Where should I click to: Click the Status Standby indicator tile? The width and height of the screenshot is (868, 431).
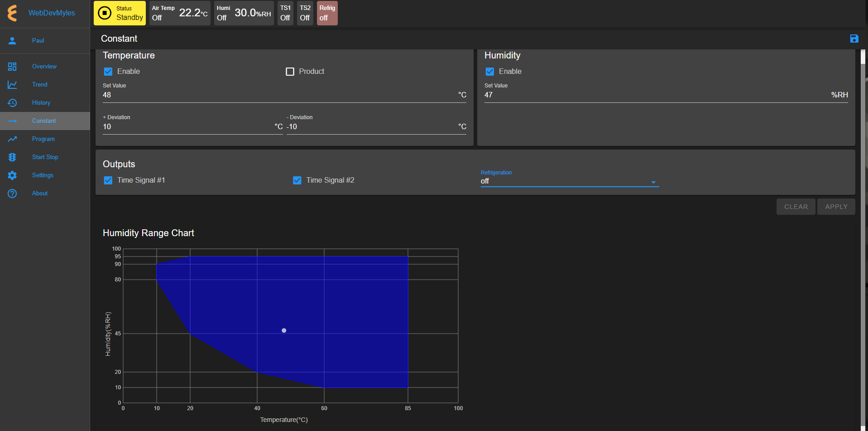(x=120, y=13)
